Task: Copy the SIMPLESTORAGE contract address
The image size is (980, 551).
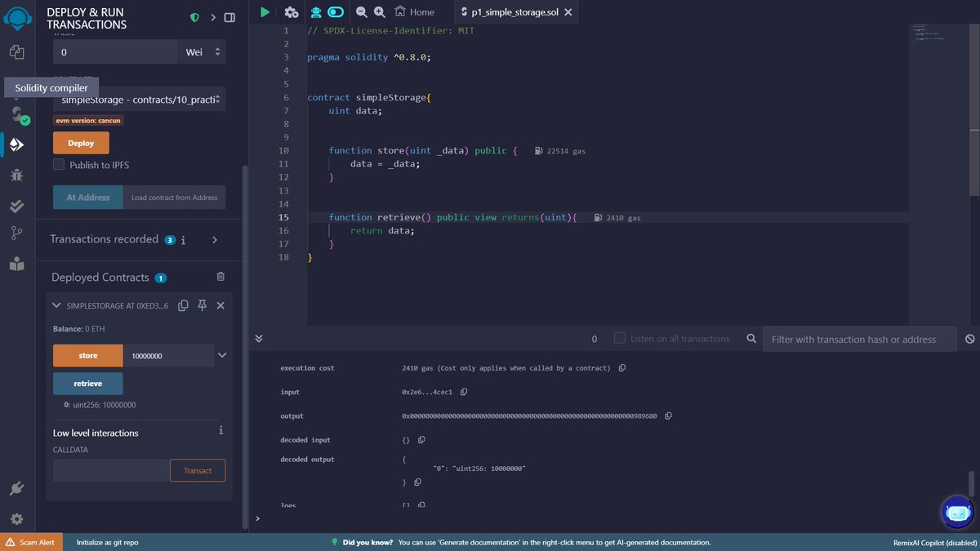Action: click(x=183, y=305)
